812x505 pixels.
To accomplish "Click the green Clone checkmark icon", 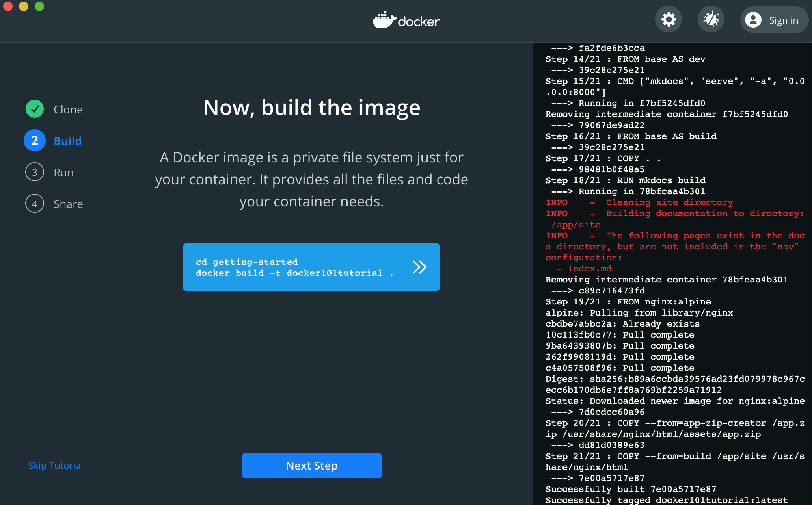I will (35, 109).
